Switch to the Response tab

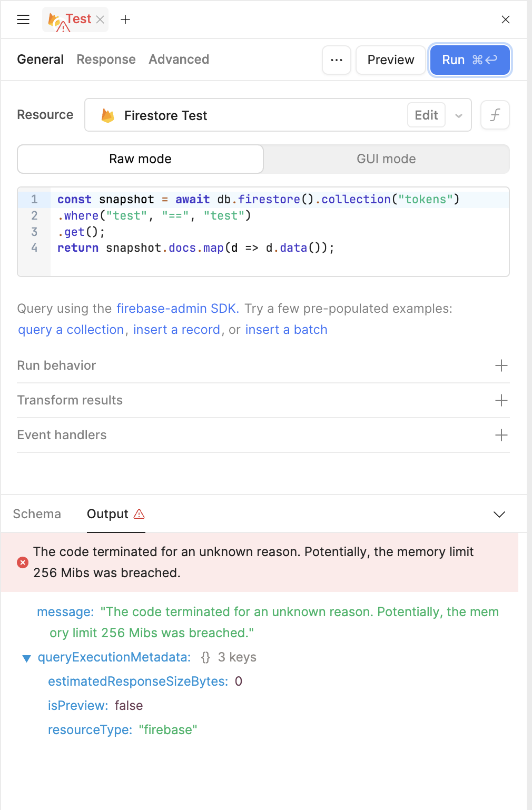[x=106, y=60]
